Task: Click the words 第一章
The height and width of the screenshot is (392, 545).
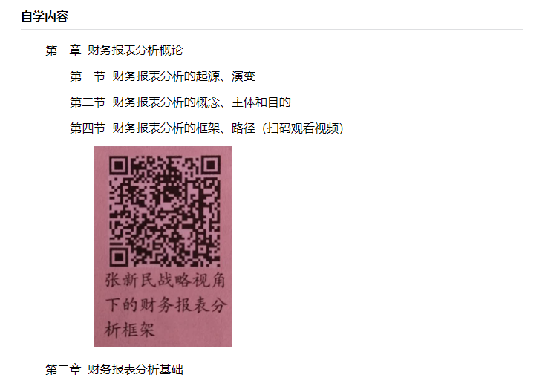Action: [63, 50]
